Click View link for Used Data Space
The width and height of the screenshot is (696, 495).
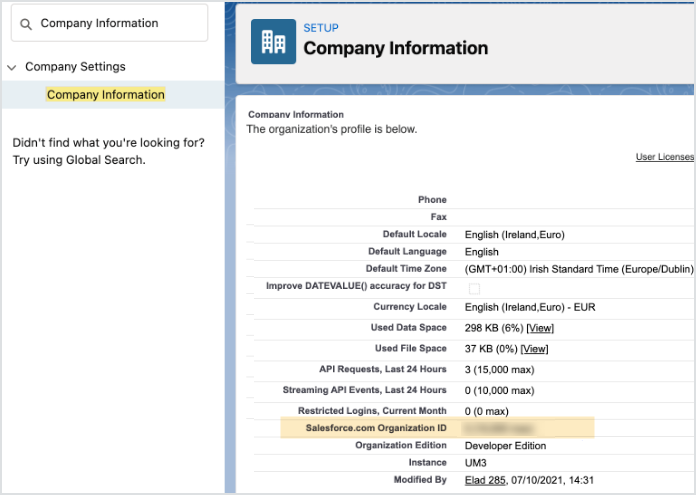coord(539,328)
